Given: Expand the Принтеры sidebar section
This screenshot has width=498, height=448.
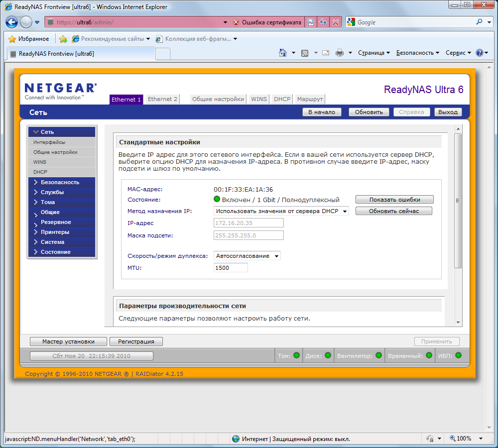Looking at the screenshot, I should [62, 232].
